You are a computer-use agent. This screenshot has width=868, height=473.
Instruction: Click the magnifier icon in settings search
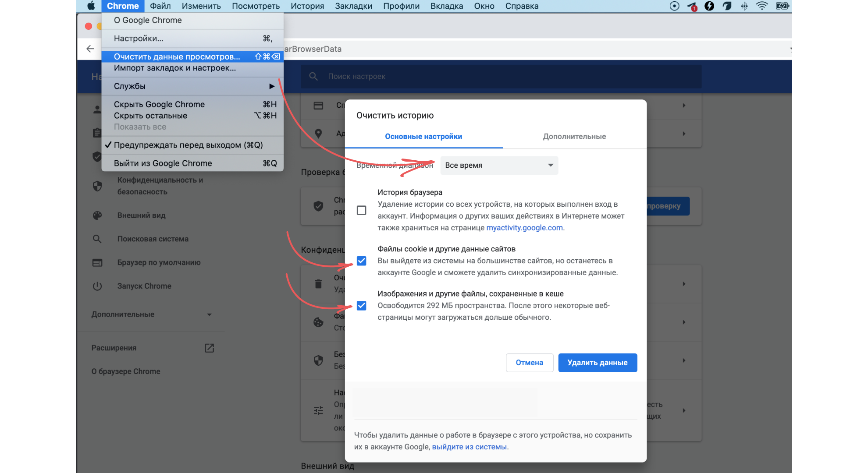point(313,76)
